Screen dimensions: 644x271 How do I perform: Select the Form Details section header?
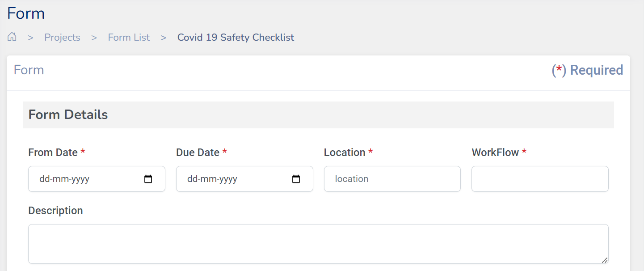(x=68, y=115)
